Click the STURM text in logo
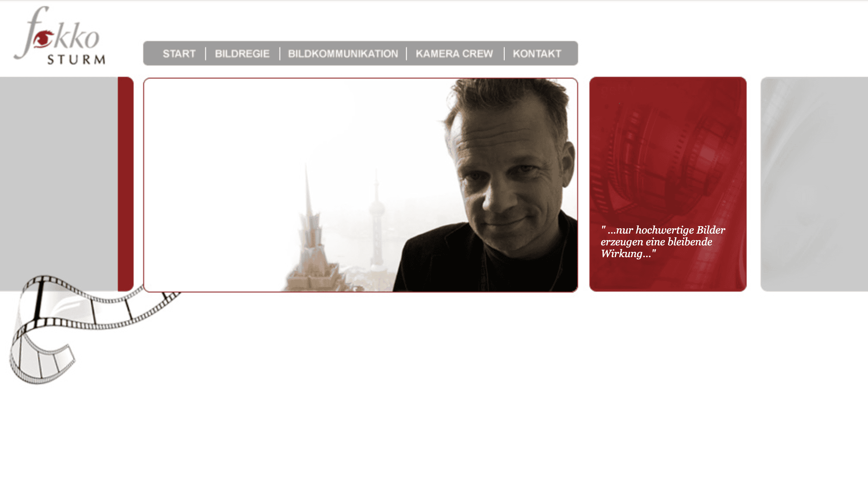Image resolution: width=868 pixels, height=485 pixels. tap(76, 59)
